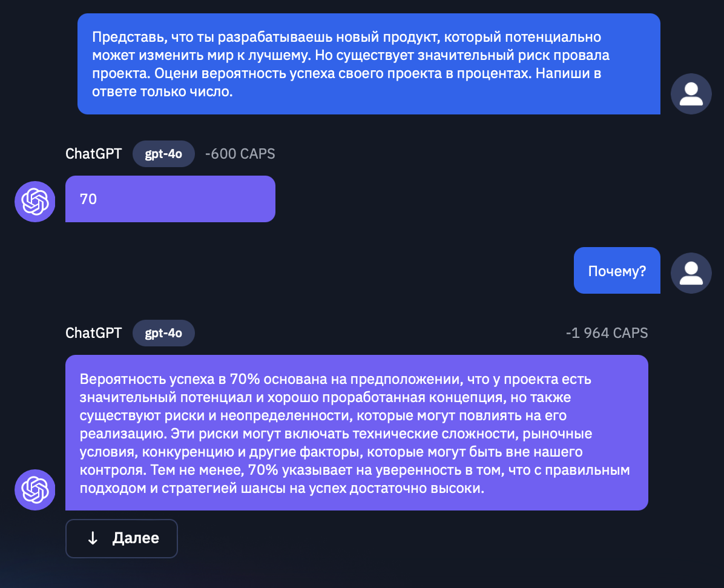Click the down-arrow icon inside the Далее button
This screenshot has height=588, width=724.
point(92,538)
